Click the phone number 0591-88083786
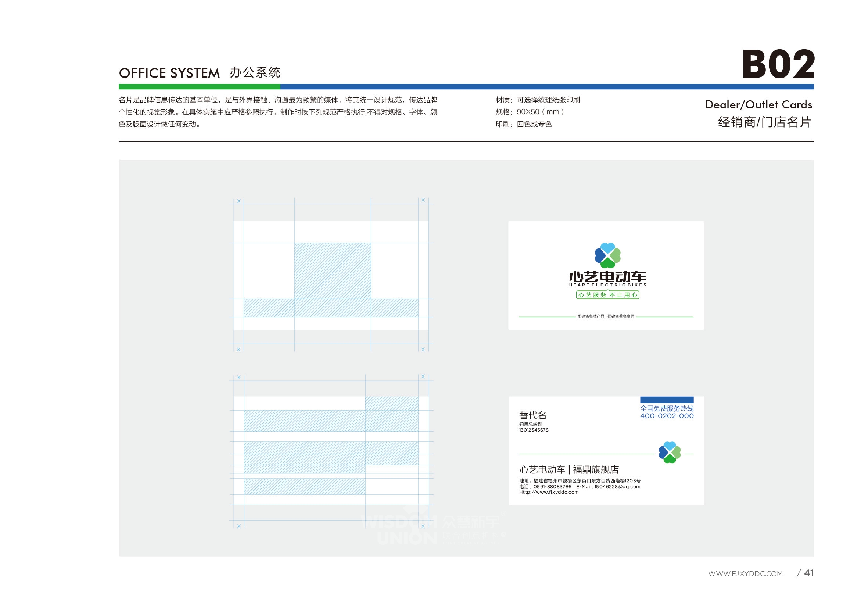868x608 pixels. coord(552,487)
